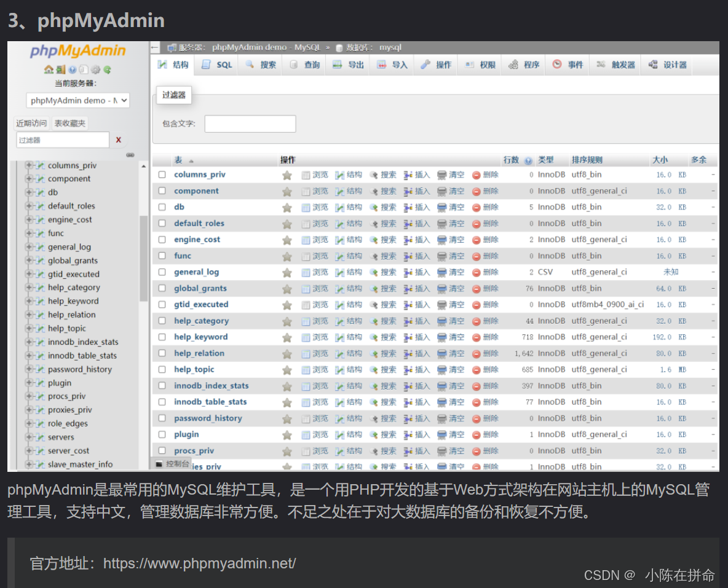This screenshot has height=588, width=728.
Task: Click the link chain icon in the navigation panel
Action: [130, 155]
